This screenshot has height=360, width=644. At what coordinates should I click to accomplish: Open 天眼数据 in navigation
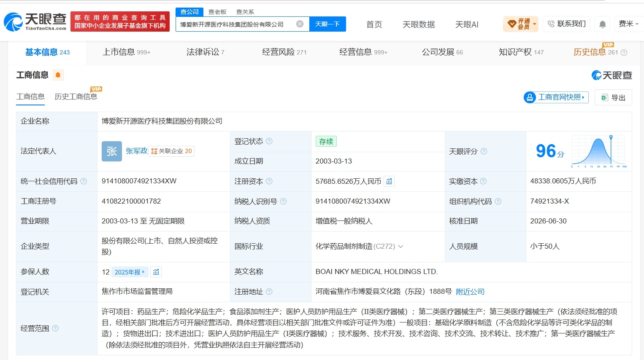tap(419, 24)
